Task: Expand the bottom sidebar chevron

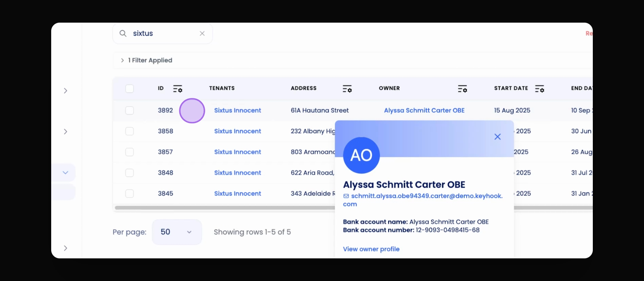Action: point(65,248)
